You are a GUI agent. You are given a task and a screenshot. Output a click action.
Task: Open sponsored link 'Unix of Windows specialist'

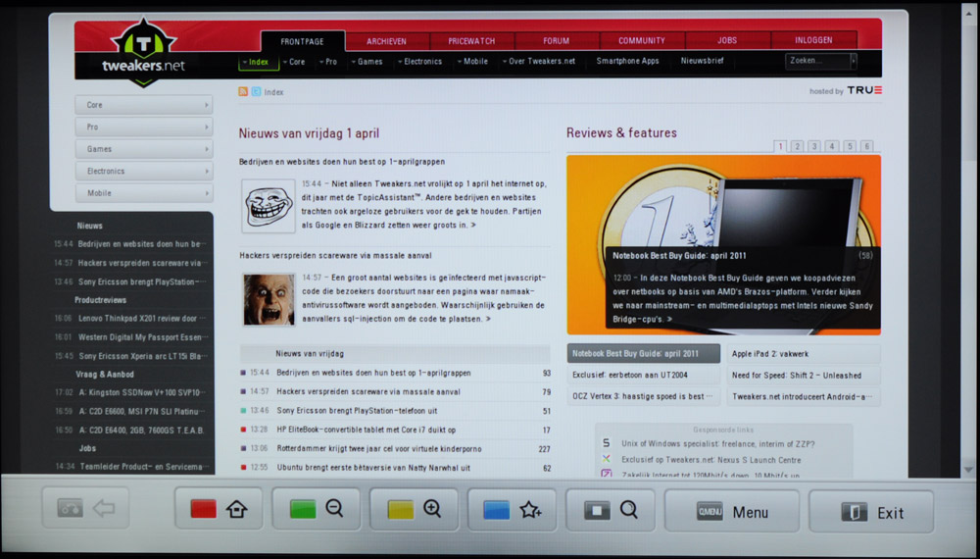718,444
